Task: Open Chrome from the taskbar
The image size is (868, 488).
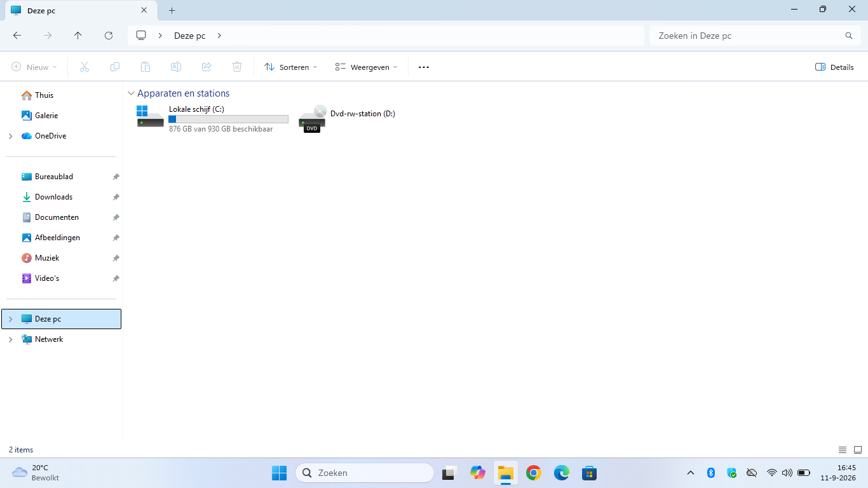Action: tap(533, 473)
